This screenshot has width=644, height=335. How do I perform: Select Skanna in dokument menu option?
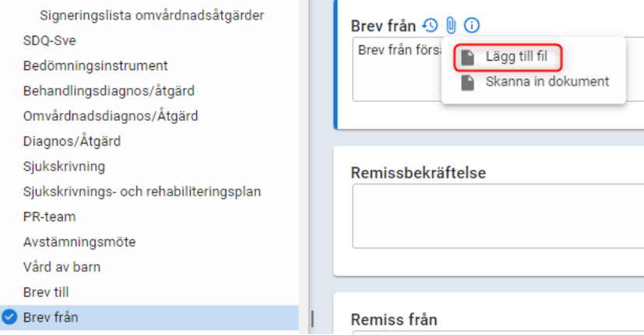pyautogui.click(x=547, y=82)
